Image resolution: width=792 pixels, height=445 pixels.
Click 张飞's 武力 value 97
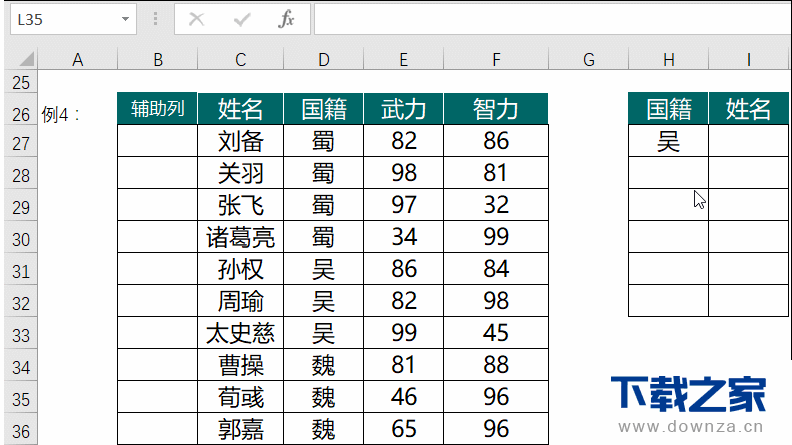(404, 205)
